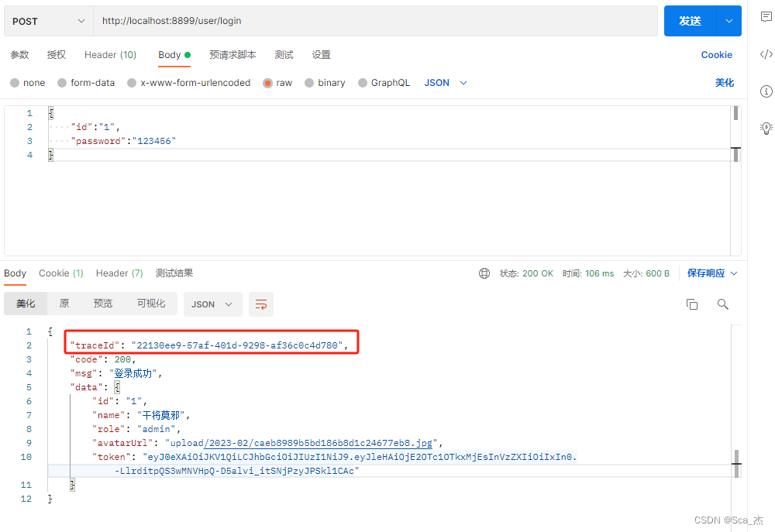Open the response Body tab

coord(15,273)
